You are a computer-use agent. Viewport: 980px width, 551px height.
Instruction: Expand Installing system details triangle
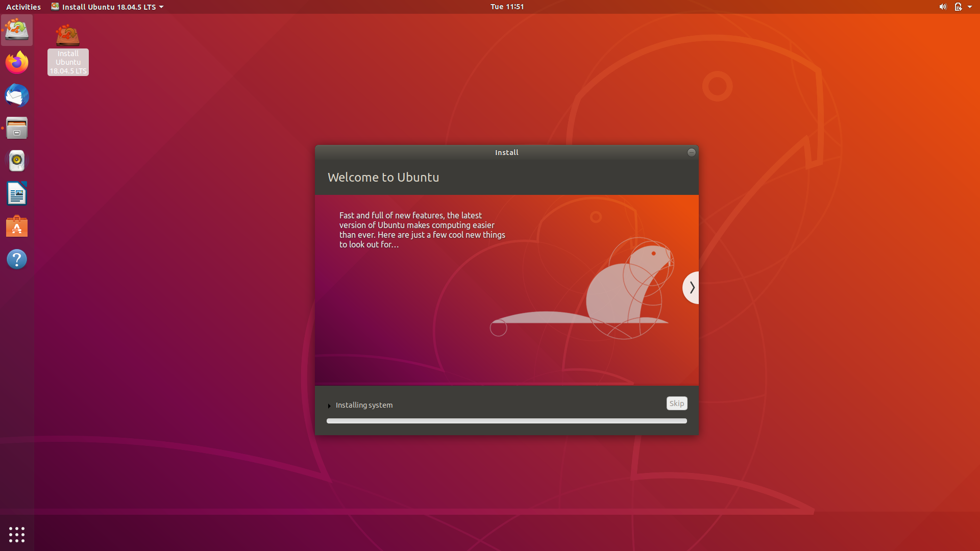pyautogui.click(x=329, y=406)
